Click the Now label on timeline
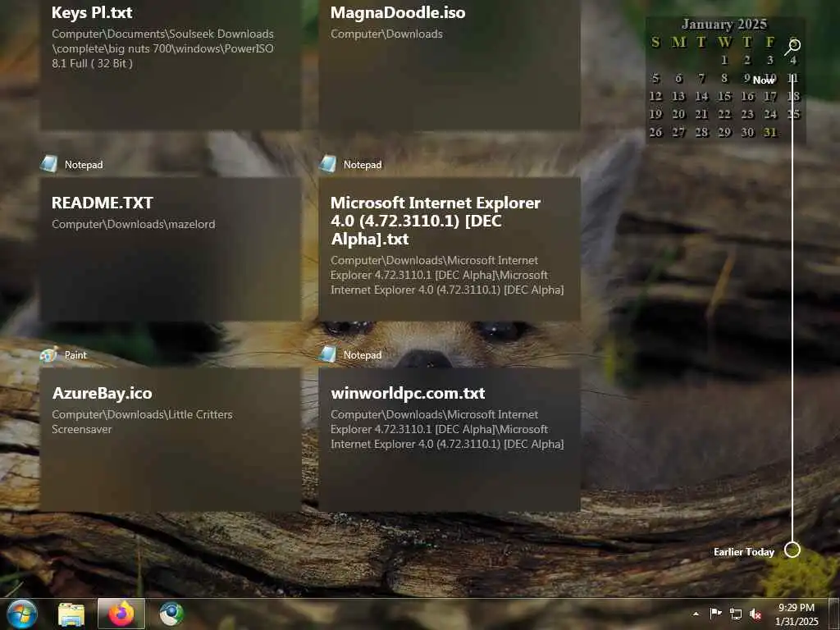Viewport: 840px width, 630px height. [x=764, y=80]
